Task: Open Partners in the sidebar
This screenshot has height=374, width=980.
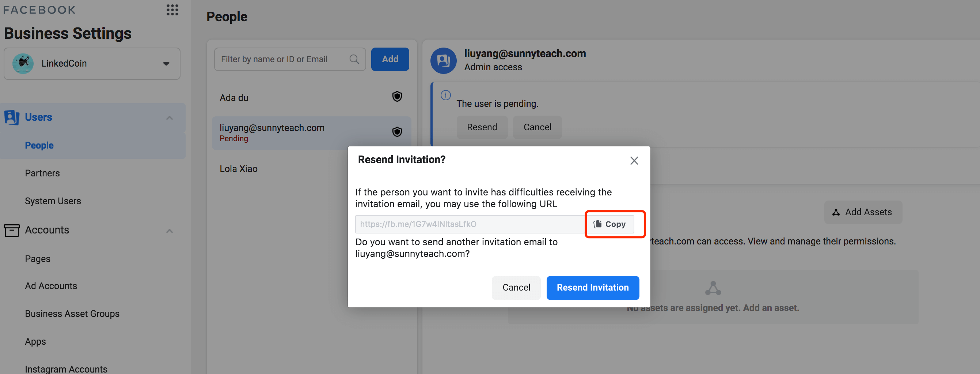Action: point(42,173)
